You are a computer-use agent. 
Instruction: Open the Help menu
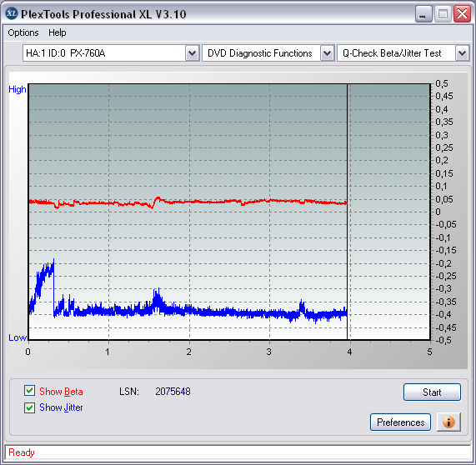tap(57, 32)
